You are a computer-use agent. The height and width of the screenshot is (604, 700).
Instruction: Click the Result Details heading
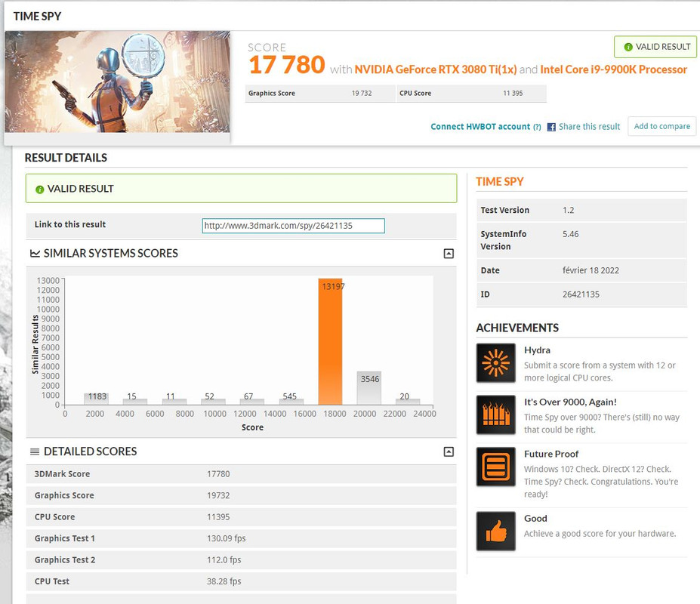[x=66, y=158]
